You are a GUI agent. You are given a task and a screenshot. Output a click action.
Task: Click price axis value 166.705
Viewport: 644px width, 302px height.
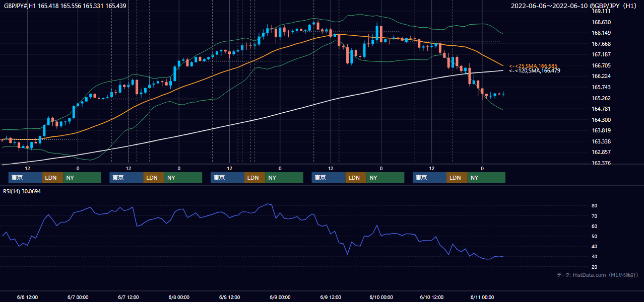click(x=601, y=65)
